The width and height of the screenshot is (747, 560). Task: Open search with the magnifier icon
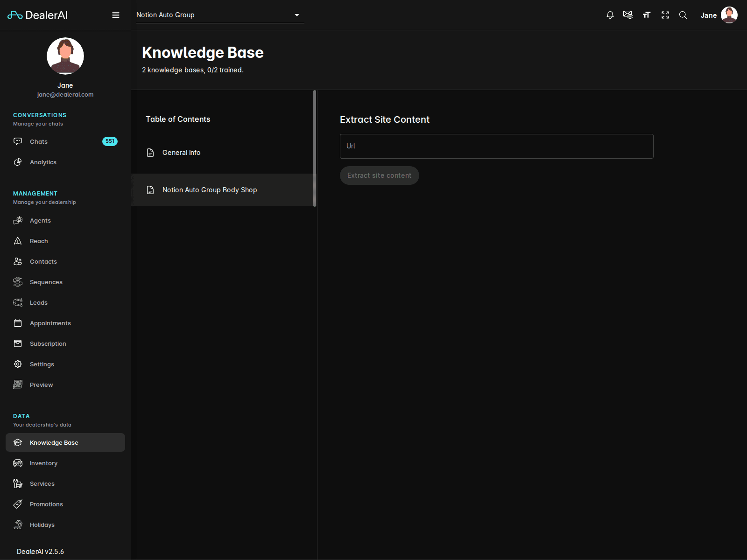tap(683, 15)
